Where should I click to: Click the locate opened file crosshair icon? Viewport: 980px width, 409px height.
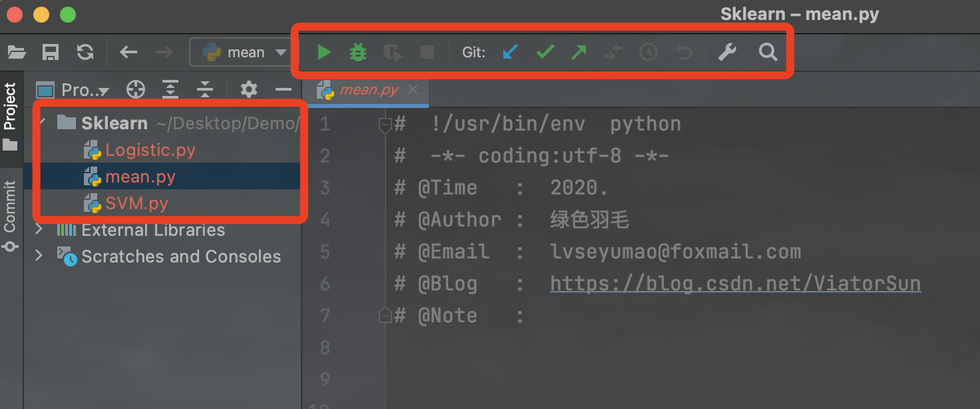136,89
